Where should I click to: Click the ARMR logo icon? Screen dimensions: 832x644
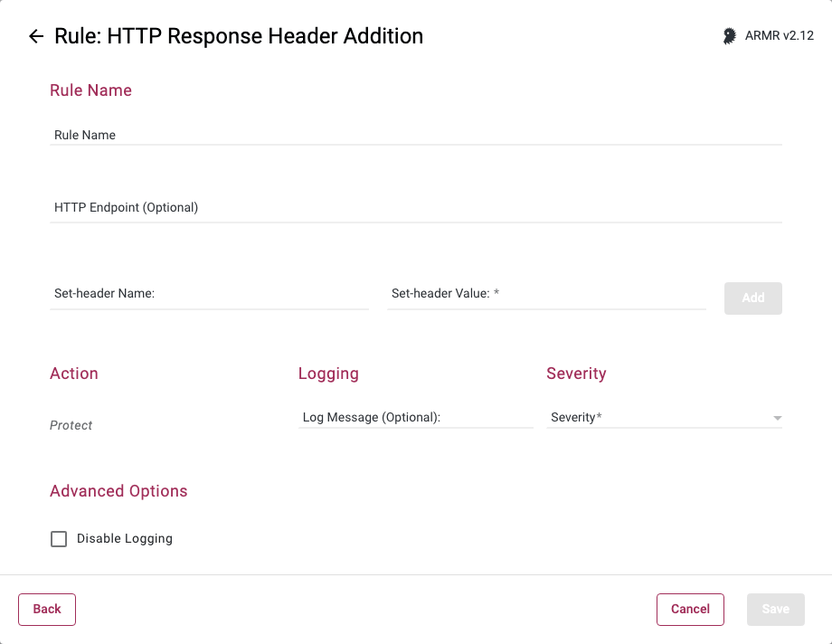pos(730,36)
